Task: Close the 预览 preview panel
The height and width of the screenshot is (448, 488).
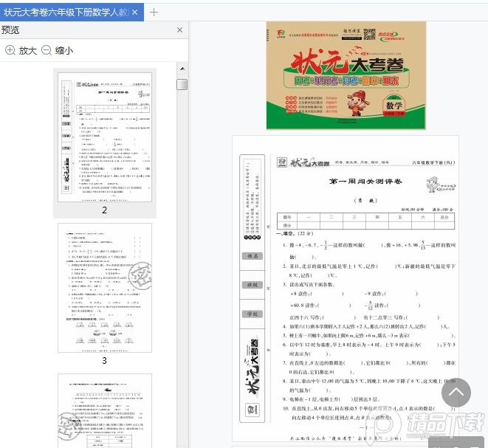Action: 179,30
